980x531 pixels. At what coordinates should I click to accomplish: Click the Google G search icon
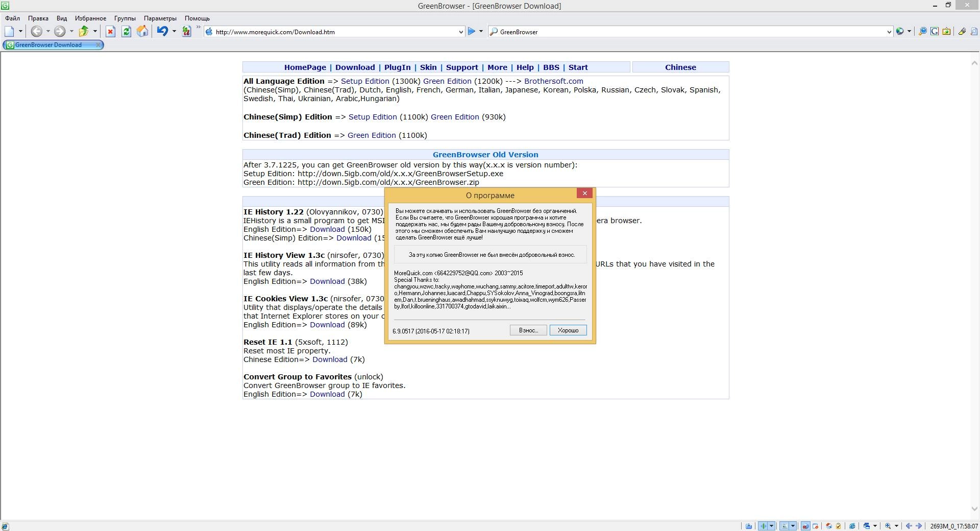(935, 32)
